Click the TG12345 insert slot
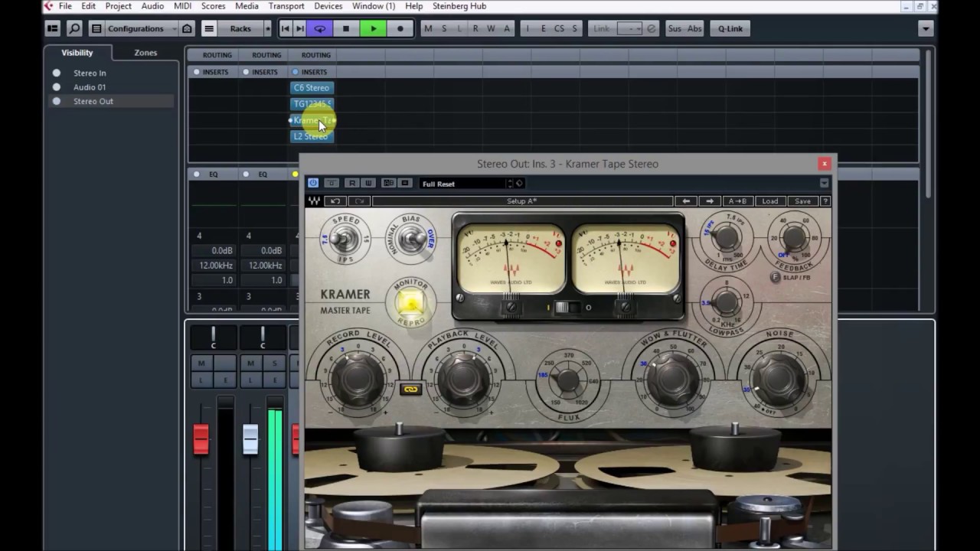This screenshot has width=980, height=551. tap(312, 104)
